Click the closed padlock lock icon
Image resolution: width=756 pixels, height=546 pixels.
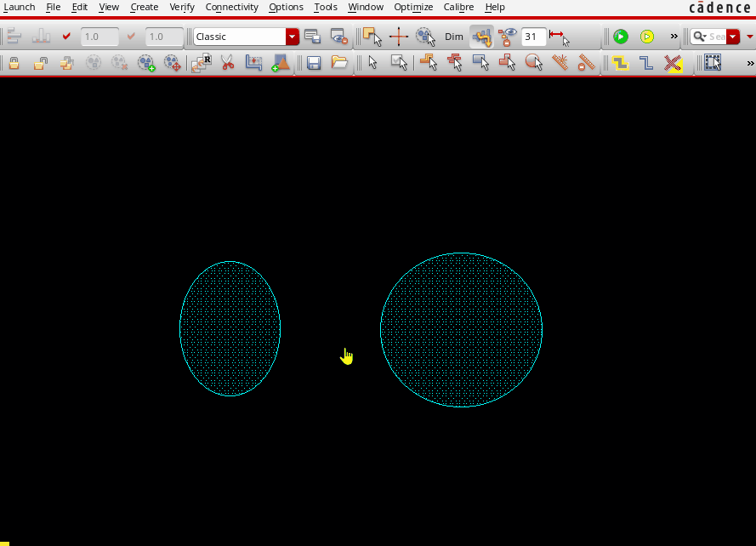click(14, 63)
